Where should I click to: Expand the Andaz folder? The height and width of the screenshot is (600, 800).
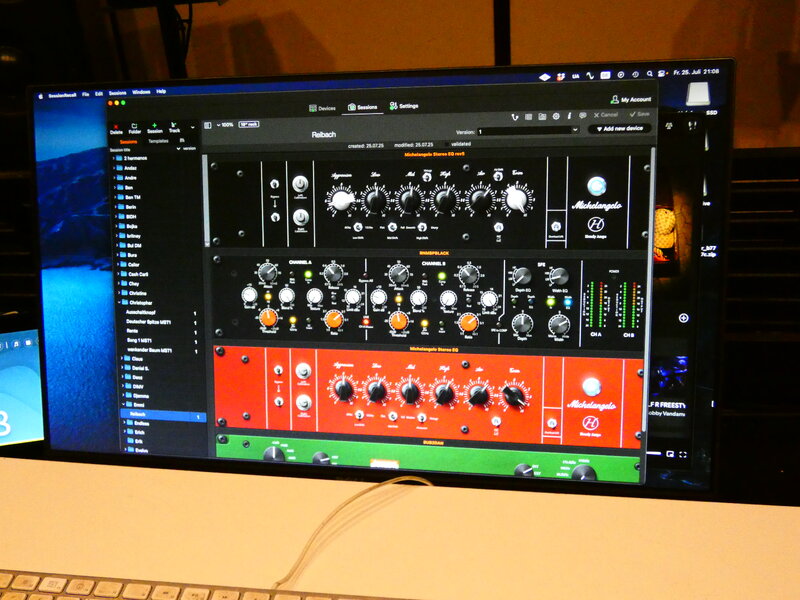coord(114,168)
